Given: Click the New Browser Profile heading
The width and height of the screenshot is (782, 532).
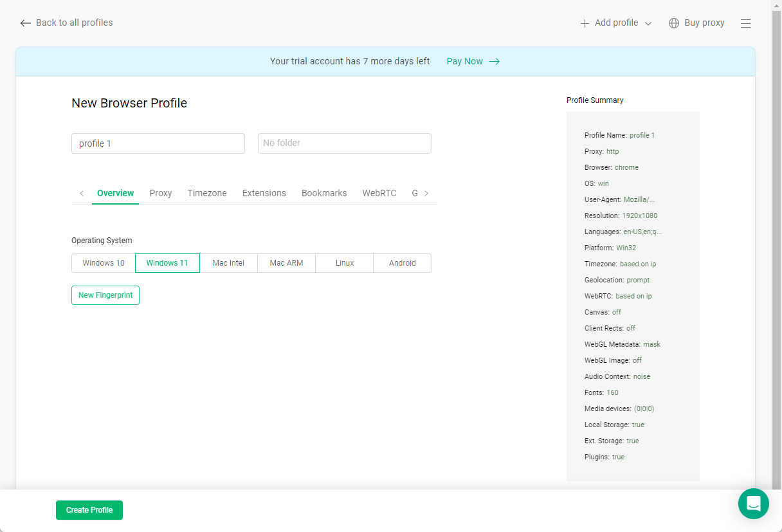Looking at the screenshot, I should click(x=129, y=103).
